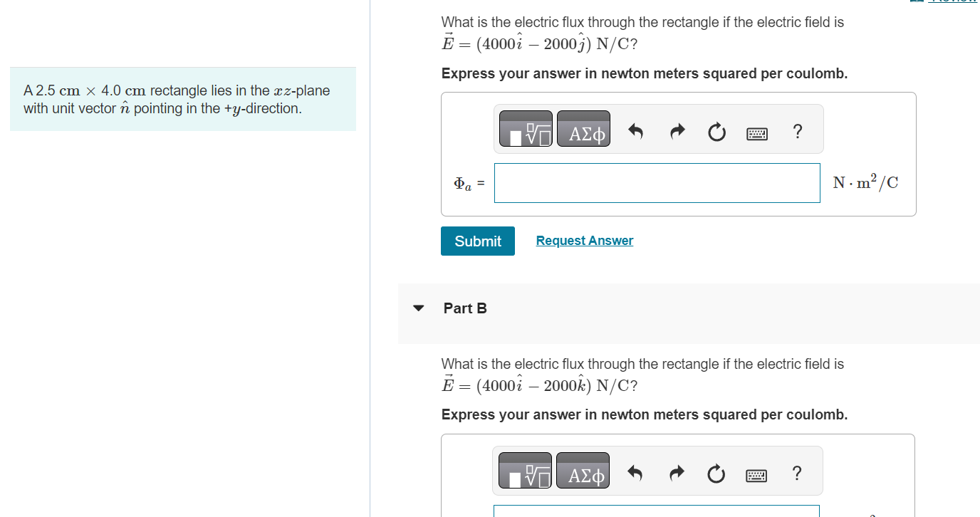Screen dimensions: 980x517
Task: Undo changes in the Part B editor
Action: pyautogui.click(x=635, y=472)
